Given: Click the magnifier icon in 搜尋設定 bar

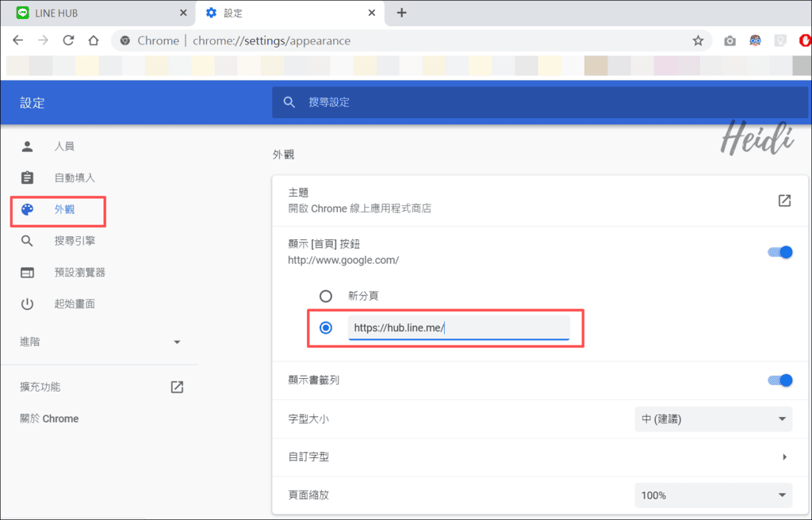Looking at the screenshot, I should pos(289,102).
